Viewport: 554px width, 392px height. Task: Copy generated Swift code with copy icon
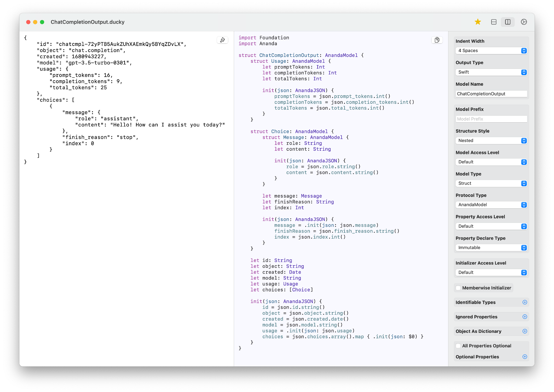point(437,40)
